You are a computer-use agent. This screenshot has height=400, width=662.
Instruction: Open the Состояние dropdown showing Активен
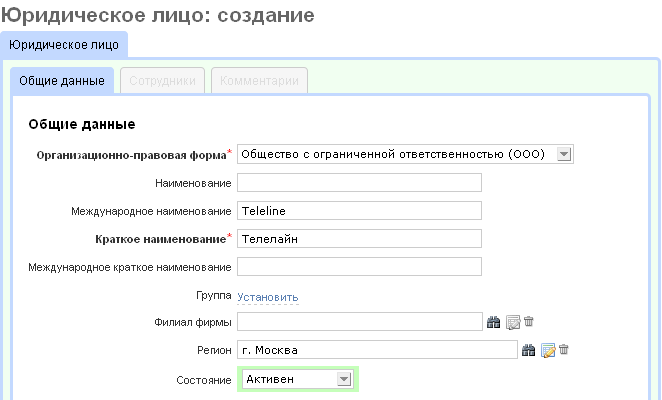pyautogui.click(x=298, y=379)
